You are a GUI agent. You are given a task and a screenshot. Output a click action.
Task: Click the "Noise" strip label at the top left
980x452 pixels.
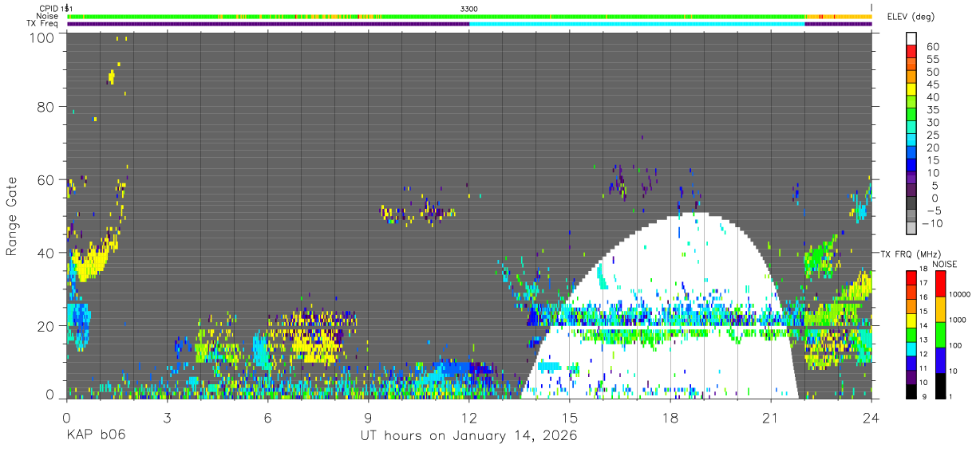(x=48, y=16)
